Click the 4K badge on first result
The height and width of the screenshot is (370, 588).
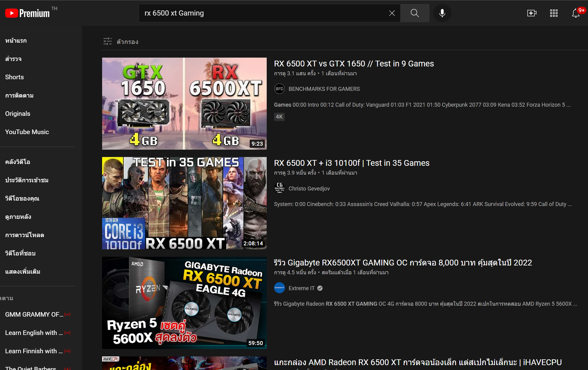click(279, 117)
